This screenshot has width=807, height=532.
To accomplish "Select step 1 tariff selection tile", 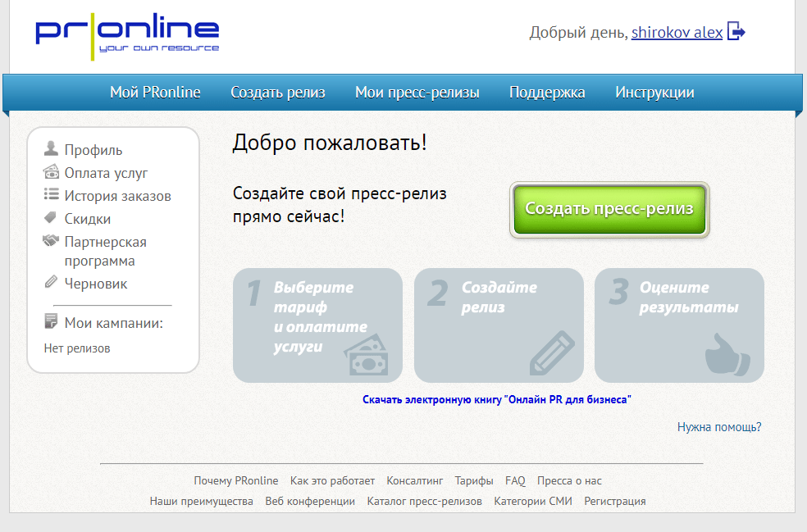I will (317, 325).
